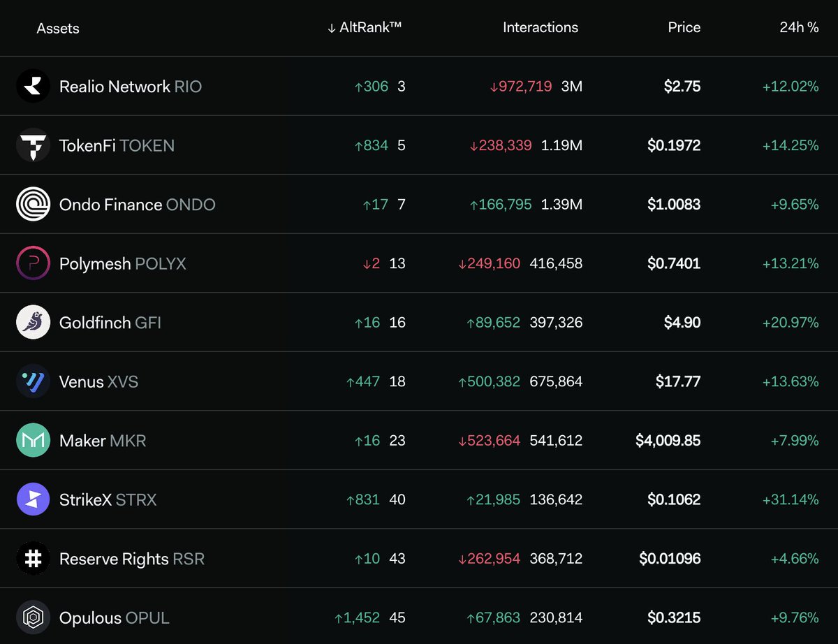
Task: Open the StrikeX STRX asset name
Action: pyautogui.click(x=108, y=499)
